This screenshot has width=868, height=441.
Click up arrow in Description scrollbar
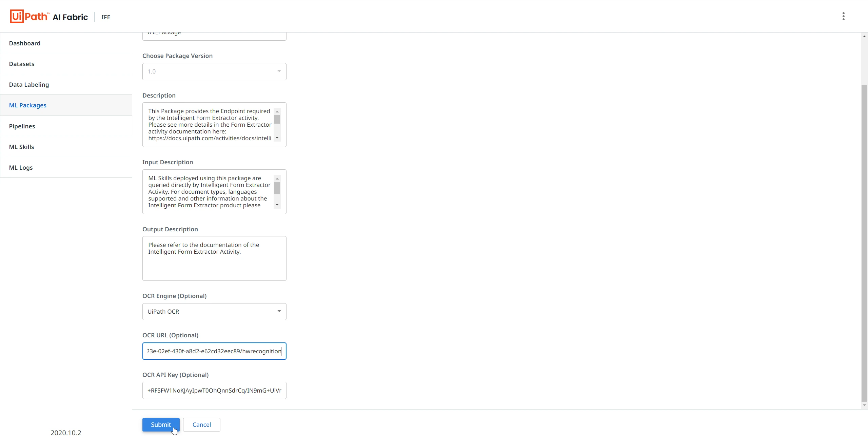click(277, 111)
